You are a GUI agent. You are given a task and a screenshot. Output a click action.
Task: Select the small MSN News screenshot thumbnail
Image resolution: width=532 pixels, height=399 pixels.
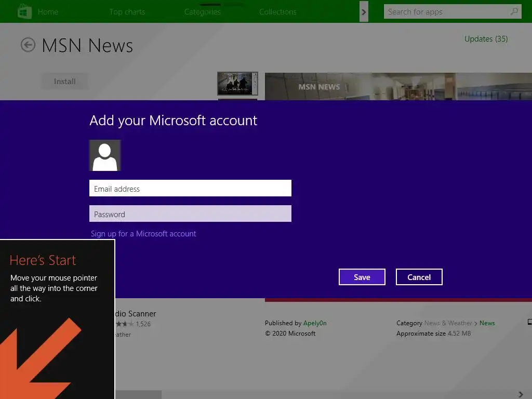tap(237, 84)
